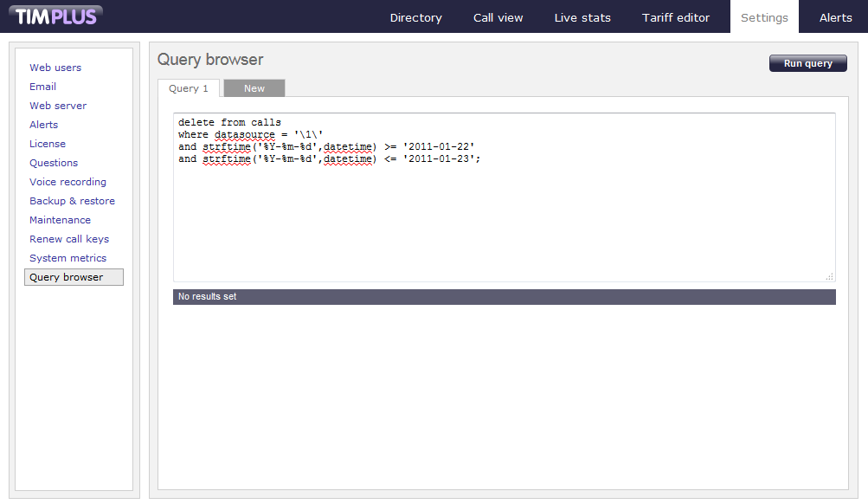The height and width of the screenshot is (504, 868).
Task: Open the Directory tab
Action: tap(415, 17)
